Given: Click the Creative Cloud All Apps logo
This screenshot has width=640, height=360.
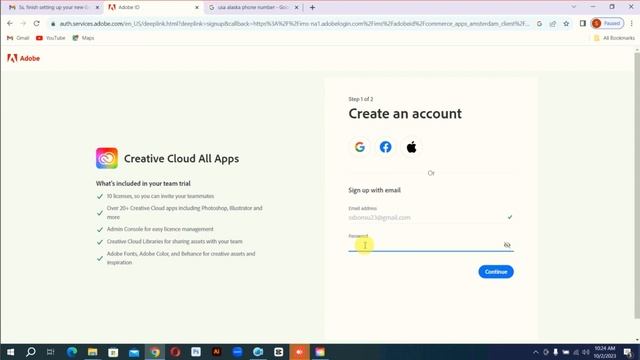Looking at the screenshot, I should coord(107,158).
